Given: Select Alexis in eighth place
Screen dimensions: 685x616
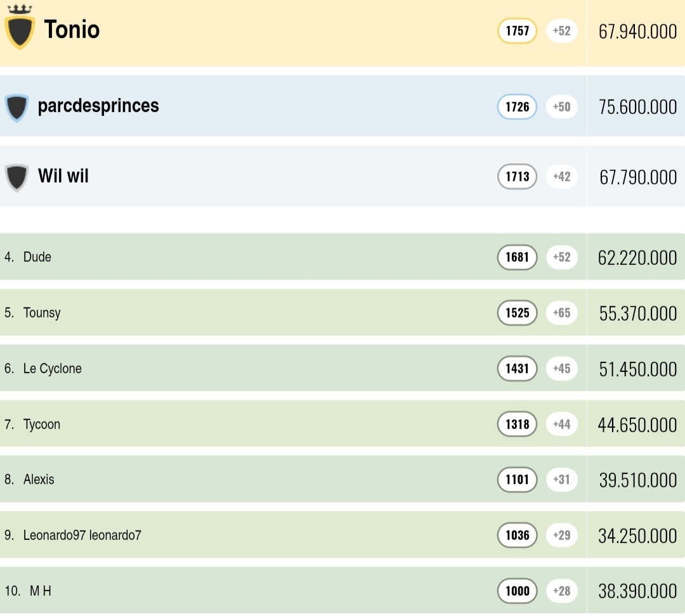Looking at the screenshot, I should [x=39, y=480].
